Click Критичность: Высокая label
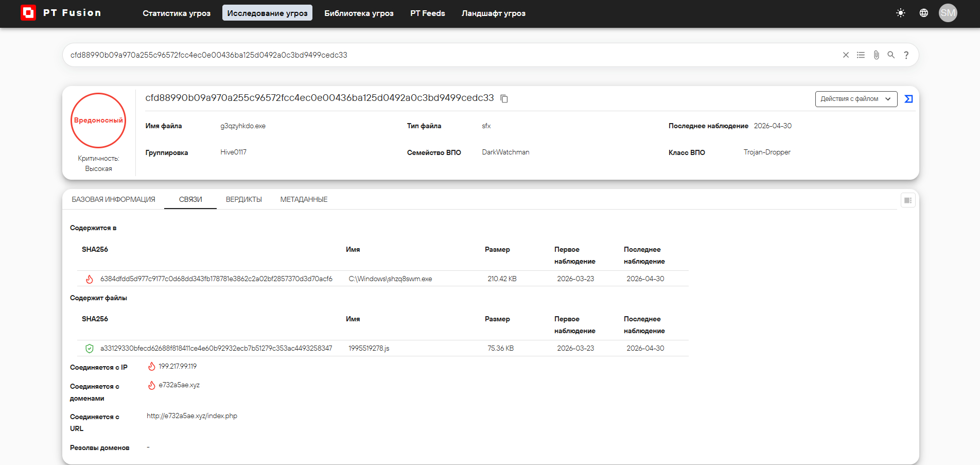The height and width of the screenshot is (465, 980). 98,163
